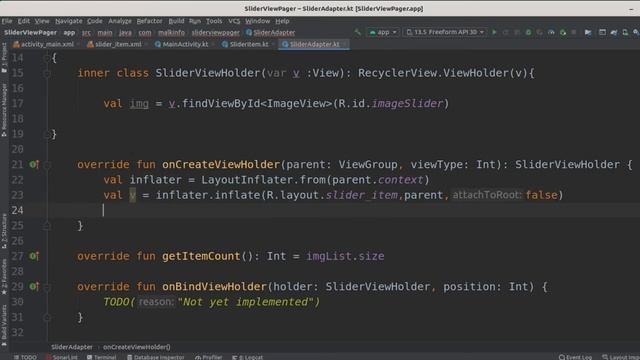Screen dimensions: 640x360
Task: Open the AVD Manager icon
Action: coord(625,32)
